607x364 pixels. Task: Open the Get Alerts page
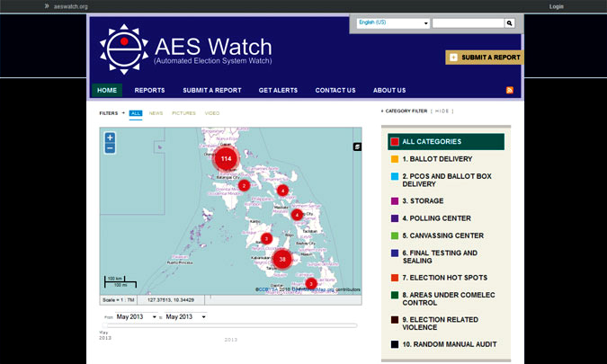click(278, 90)
